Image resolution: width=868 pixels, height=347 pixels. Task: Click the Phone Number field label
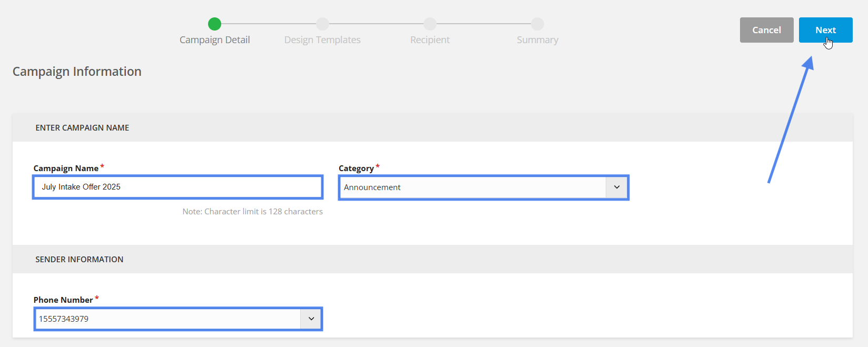(63, 300)
